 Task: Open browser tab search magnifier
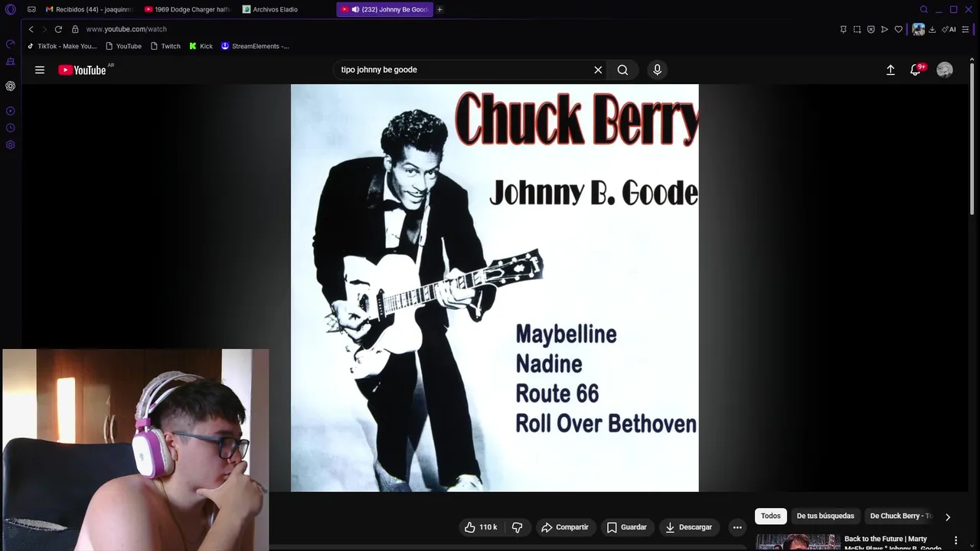(924, 9)
